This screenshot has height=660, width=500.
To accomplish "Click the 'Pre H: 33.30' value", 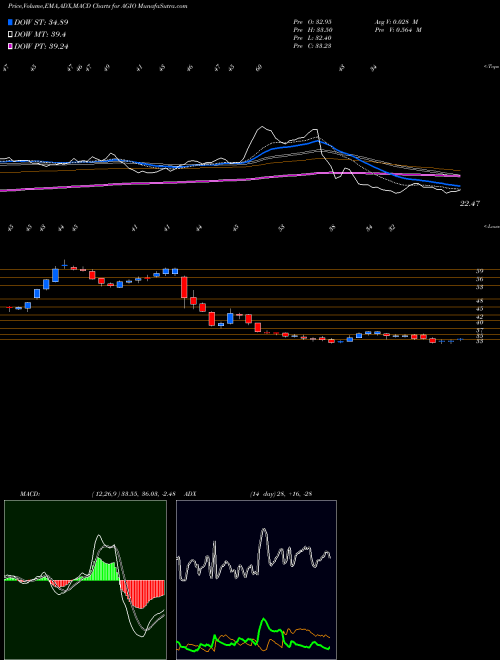I will (x=313, y=30).
